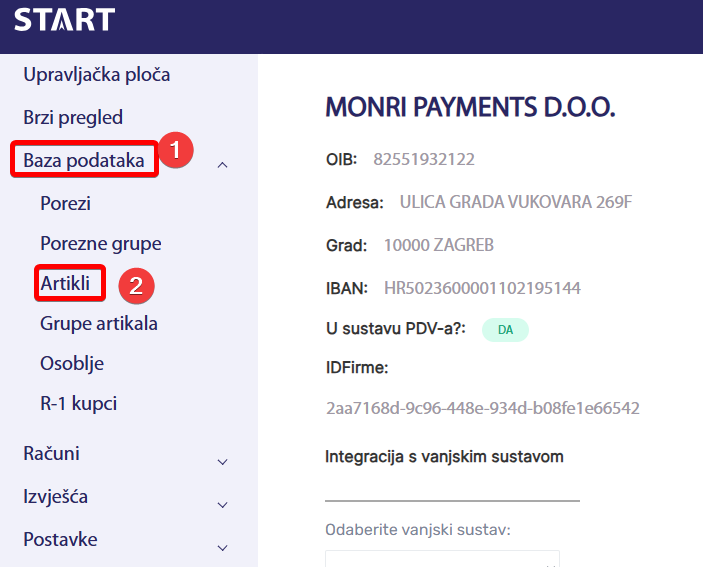
Task: Open the Odaberite vanjski sustav dropdown
Action: click(x=442, y=559)
